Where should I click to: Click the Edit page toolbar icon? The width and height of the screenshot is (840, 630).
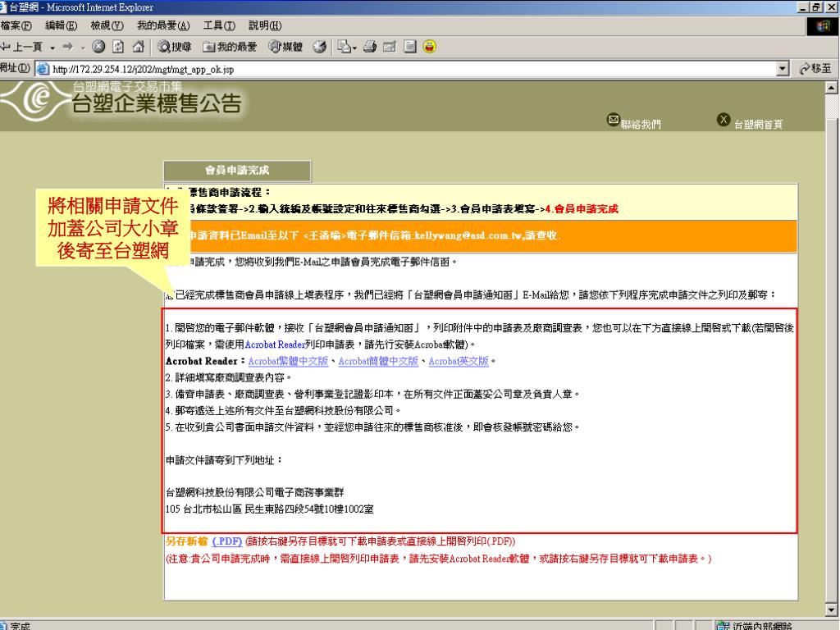[390, 47]
